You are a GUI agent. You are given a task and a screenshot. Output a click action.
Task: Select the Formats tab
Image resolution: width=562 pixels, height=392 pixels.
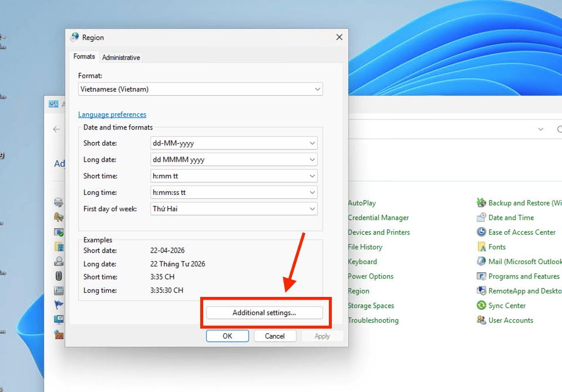click(x=83, y=56)
